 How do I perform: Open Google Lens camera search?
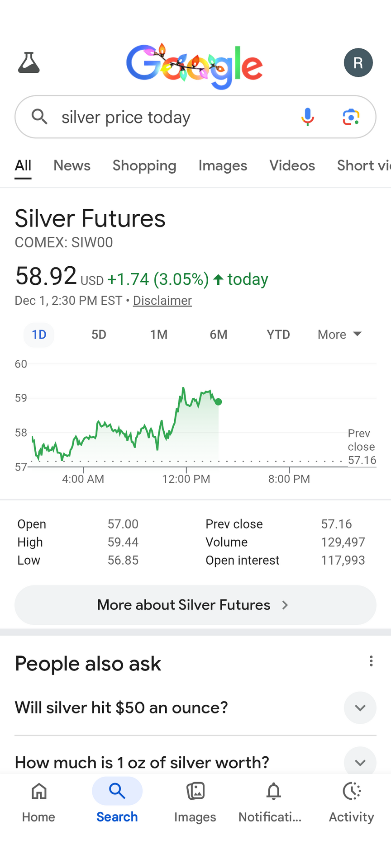tap(351, 117)
